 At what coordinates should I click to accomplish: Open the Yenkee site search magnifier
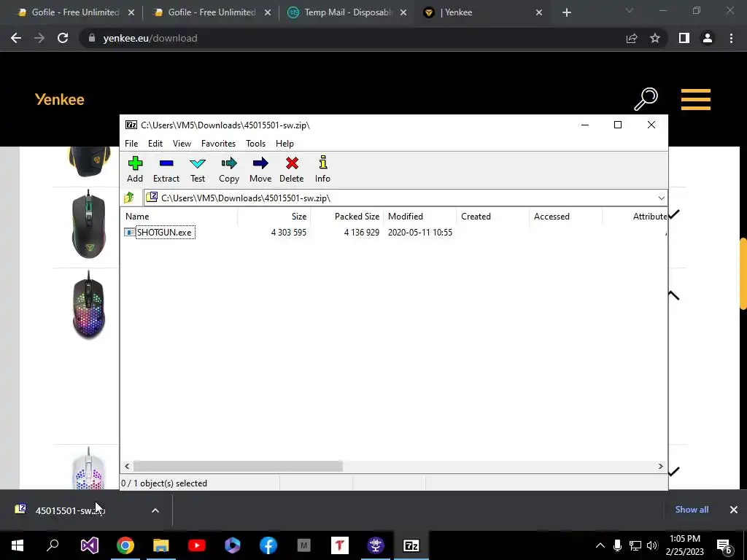[646, 99]
